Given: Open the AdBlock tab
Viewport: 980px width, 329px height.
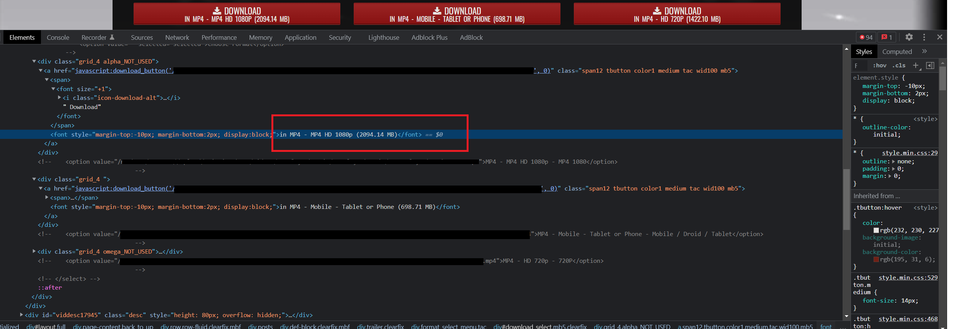Looking at the screenshot, I should click(x=471, y=37).
